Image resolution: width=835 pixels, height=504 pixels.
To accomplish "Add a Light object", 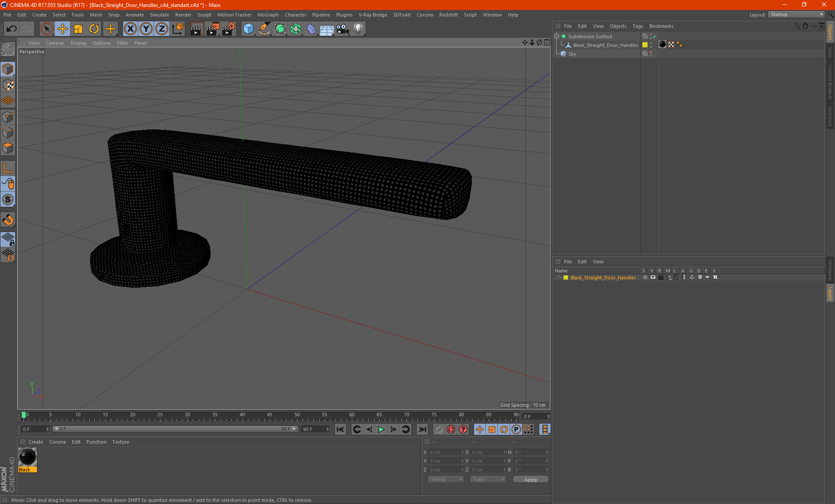I will 358,29.
